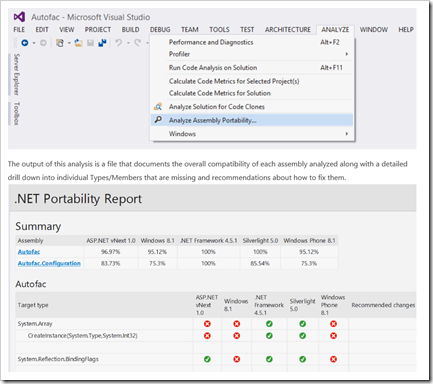
Task: Click the Visual Studio logo icon
Action: coord(19,17)
